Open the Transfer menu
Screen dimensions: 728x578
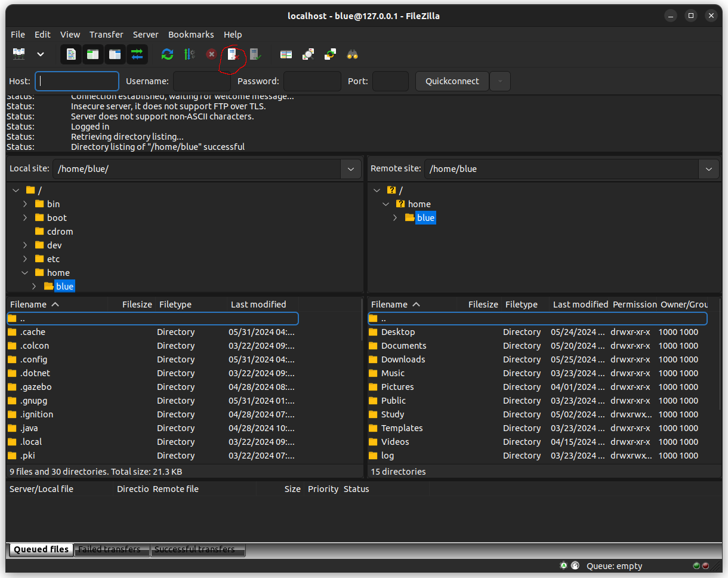pyautogui.click(x=106, y=35)
